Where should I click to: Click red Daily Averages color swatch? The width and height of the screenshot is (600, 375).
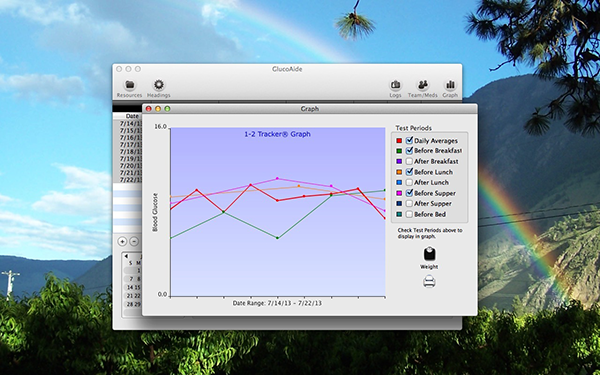click(399, 141)
